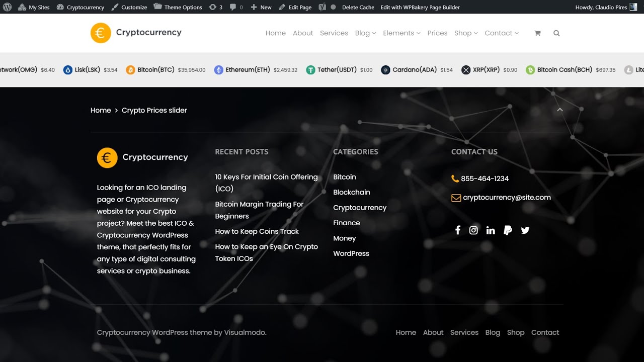Add New content from admin bar
644x362 pixels.
pos(261,7)
